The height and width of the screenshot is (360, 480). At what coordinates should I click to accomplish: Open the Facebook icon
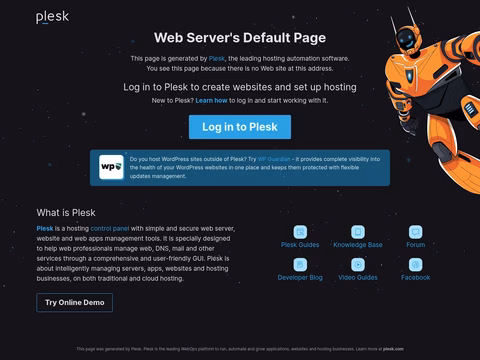pyautogui.click(x=415, y=265)
